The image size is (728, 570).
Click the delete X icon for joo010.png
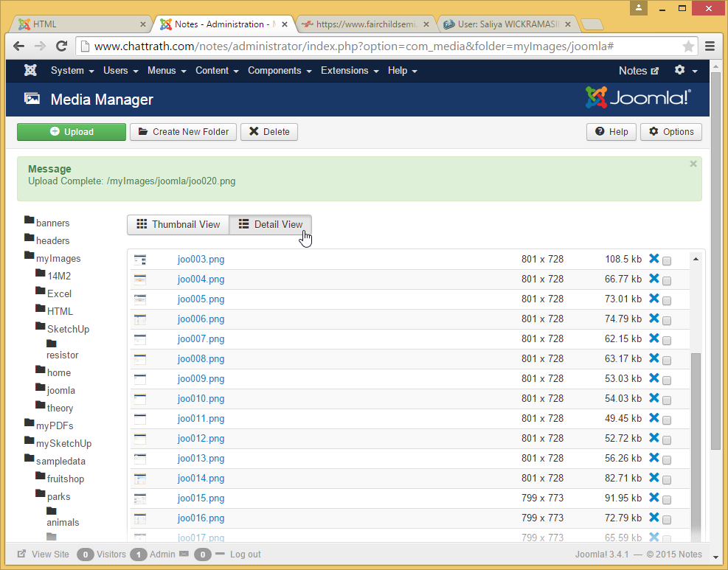[654, 398]
